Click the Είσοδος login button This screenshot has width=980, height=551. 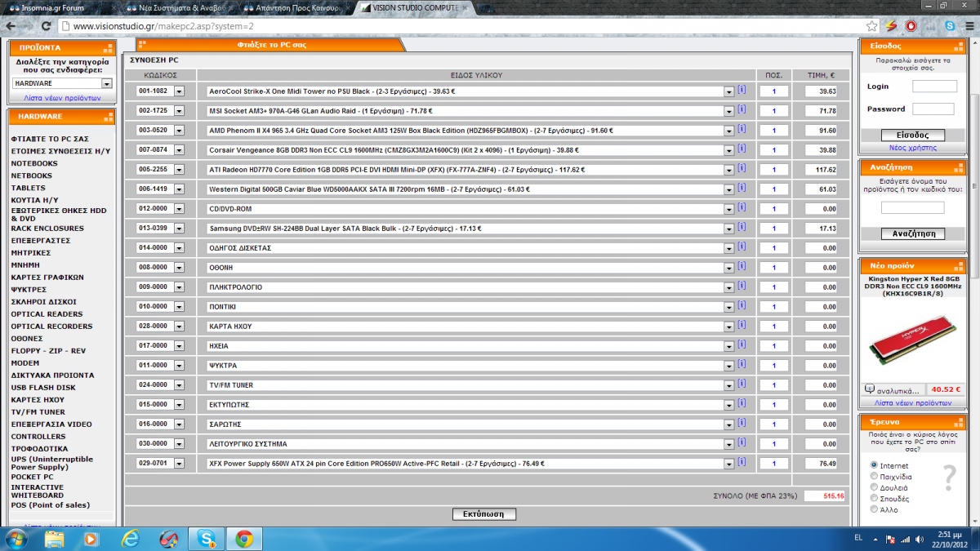[x=914, y=136]
